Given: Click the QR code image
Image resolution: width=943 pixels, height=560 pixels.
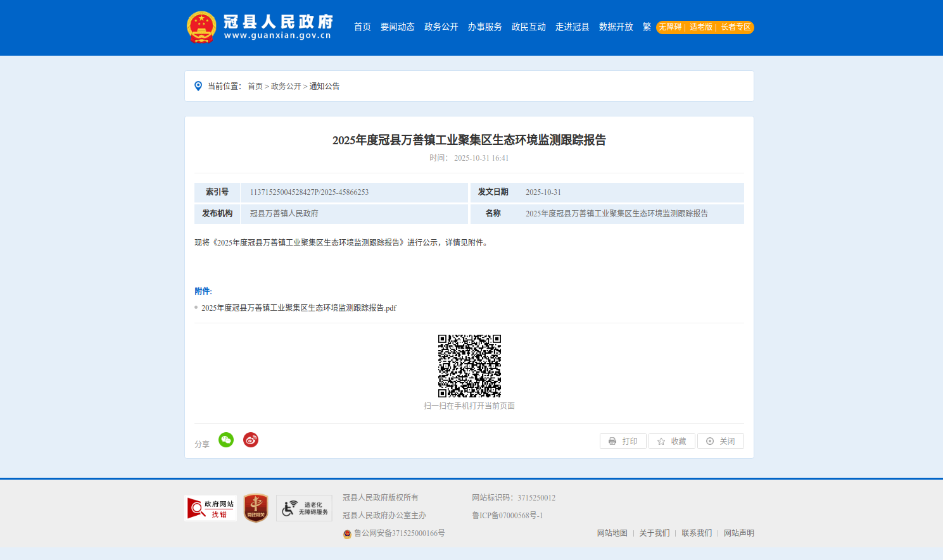Looking at the screenshot, I should point(469,366).
